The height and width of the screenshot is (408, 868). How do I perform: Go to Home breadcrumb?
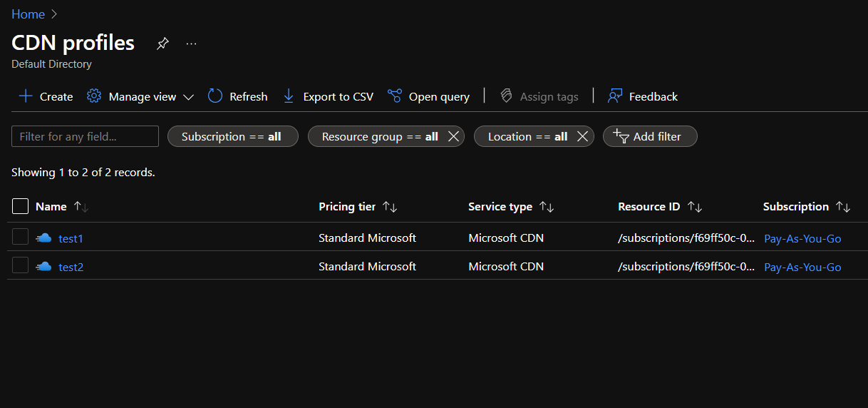[28, 14]
